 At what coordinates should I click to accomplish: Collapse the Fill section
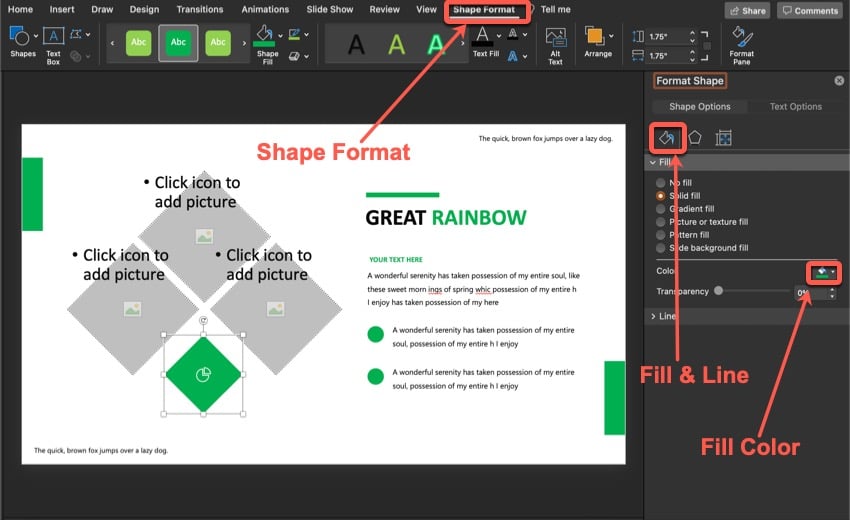pos(655,162)
